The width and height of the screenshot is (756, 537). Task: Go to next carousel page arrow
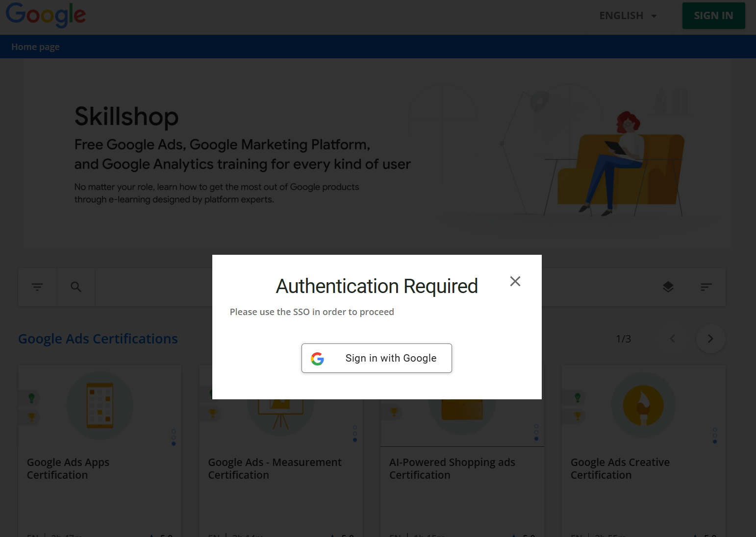tap(710, 339)
